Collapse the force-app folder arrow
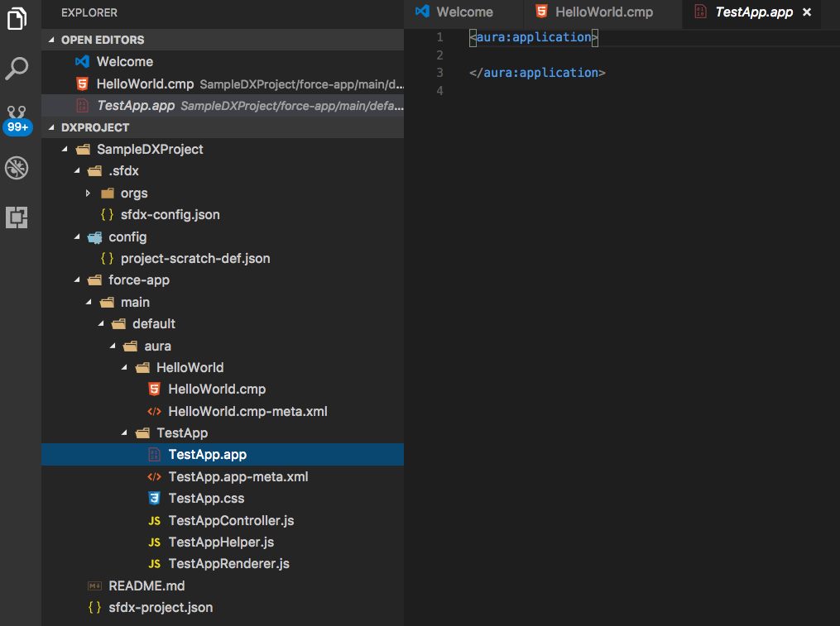 (x=77, y=280)
